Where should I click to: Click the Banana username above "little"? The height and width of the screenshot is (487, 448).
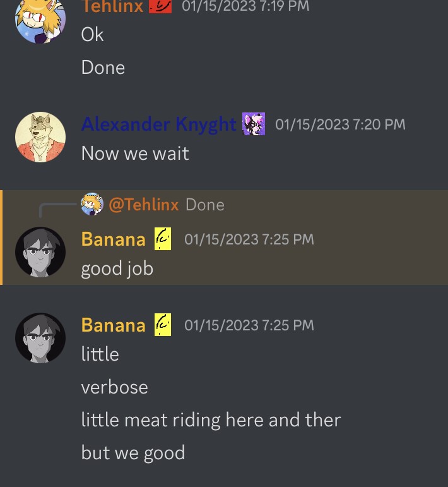pos(114,325)
